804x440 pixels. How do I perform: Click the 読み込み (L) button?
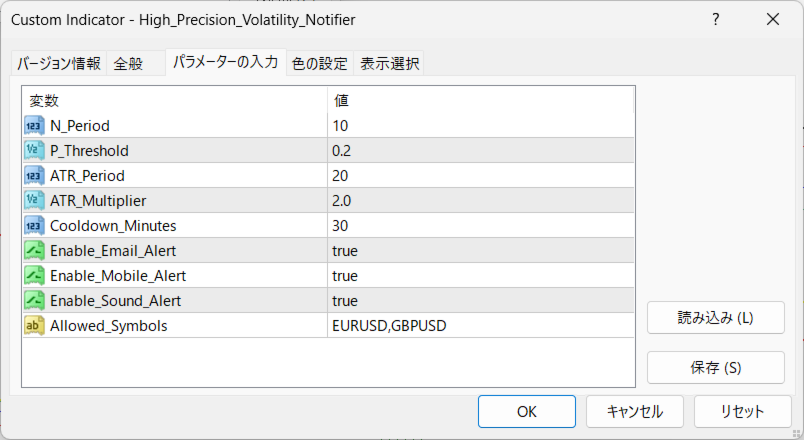coord(715,319)
